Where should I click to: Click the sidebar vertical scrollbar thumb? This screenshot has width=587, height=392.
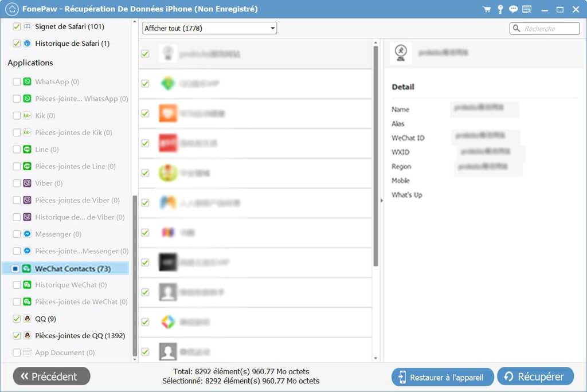[x=135, y=276]
